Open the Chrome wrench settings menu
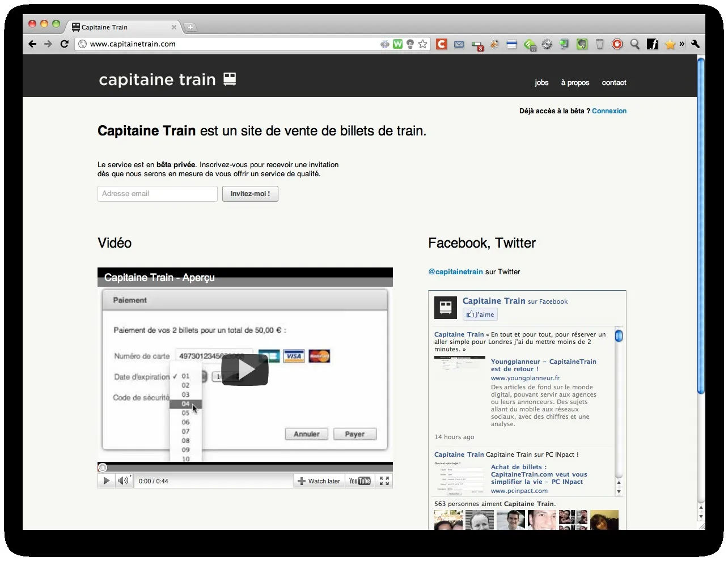The height and width of the screenshot is (561, 728). [696, 44]
